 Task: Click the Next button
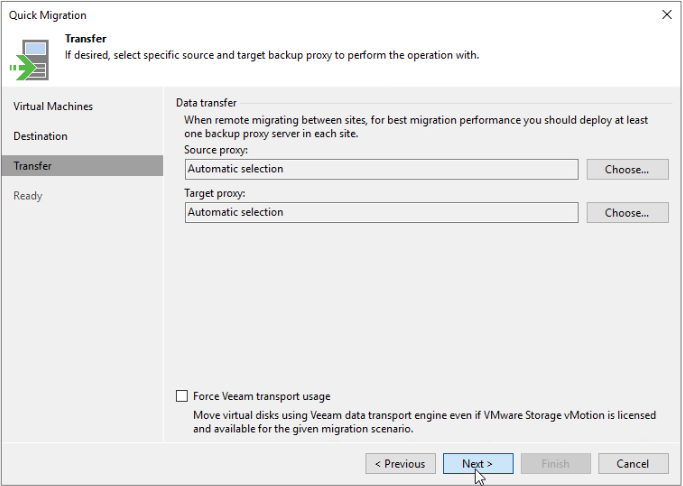(478, 464)
